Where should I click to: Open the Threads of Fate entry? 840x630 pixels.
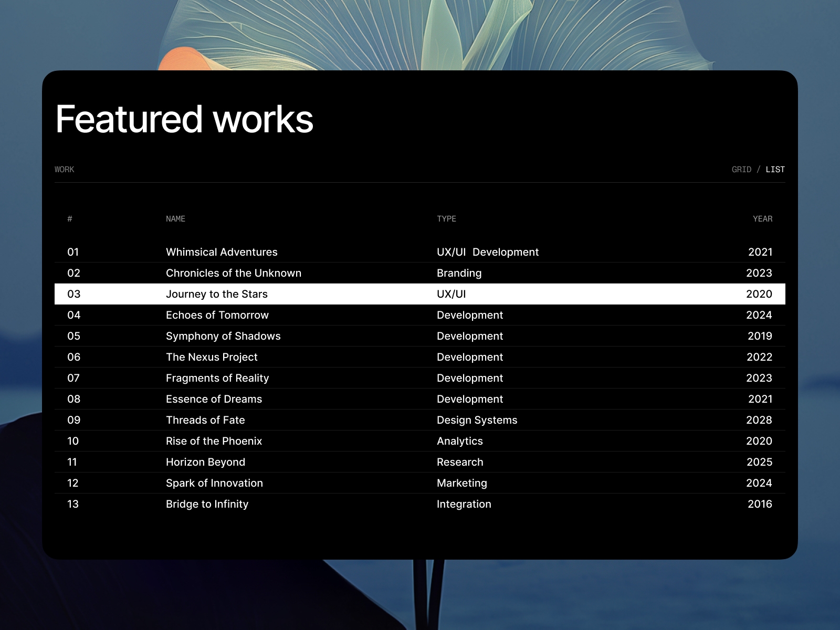click(205, 420)
